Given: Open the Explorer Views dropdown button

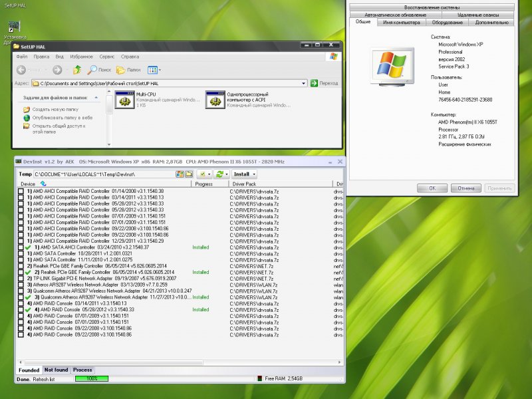Looking at the screenshot, I should (154, 70).
